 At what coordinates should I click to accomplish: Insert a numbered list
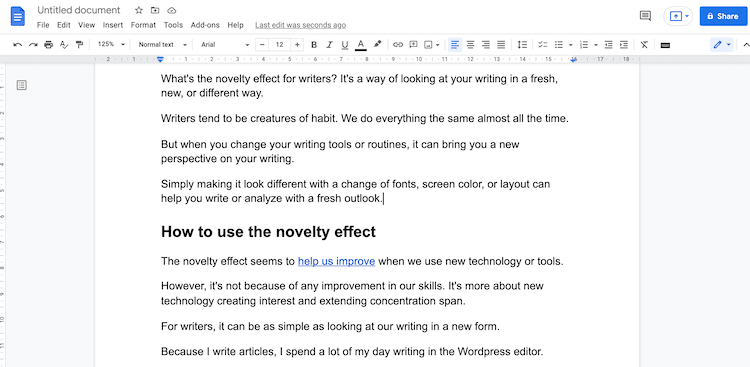[584, 44]
